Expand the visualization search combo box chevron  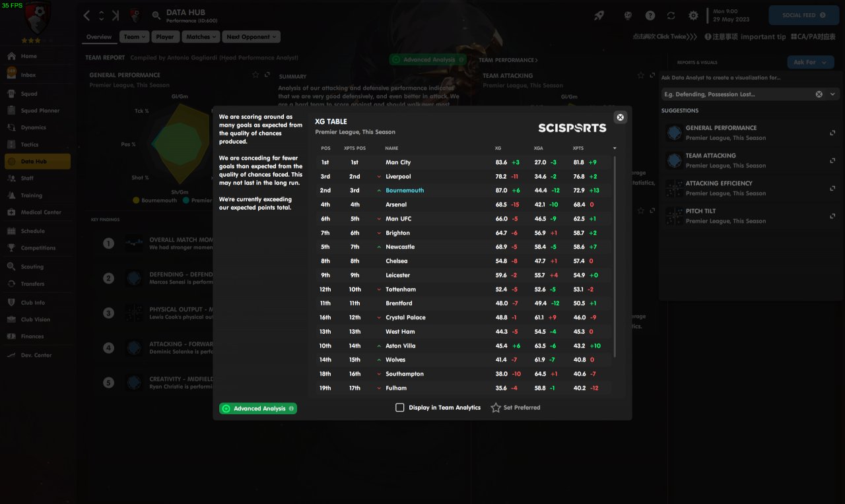tap(832, 94)
